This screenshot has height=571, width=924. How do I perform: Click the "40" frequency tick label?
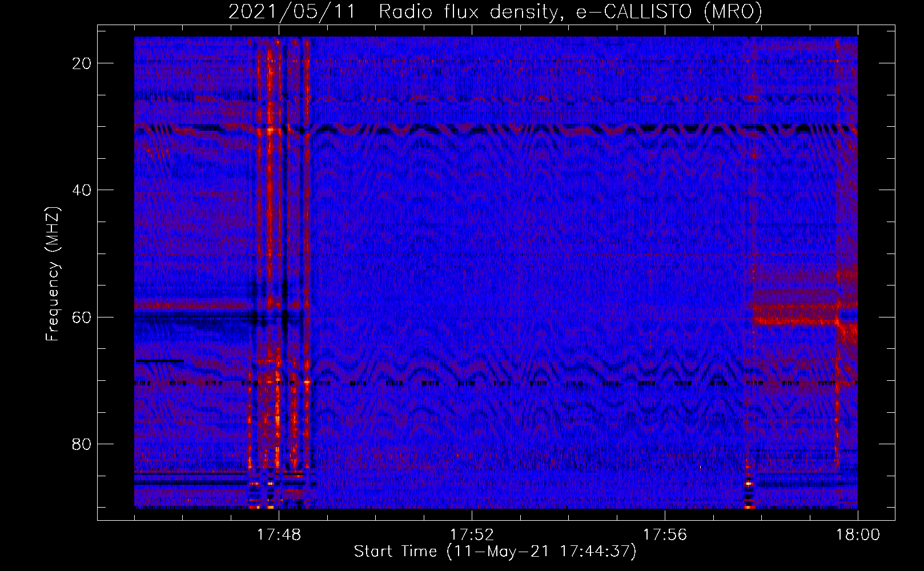pyautogui.click(x=82, y=190)
